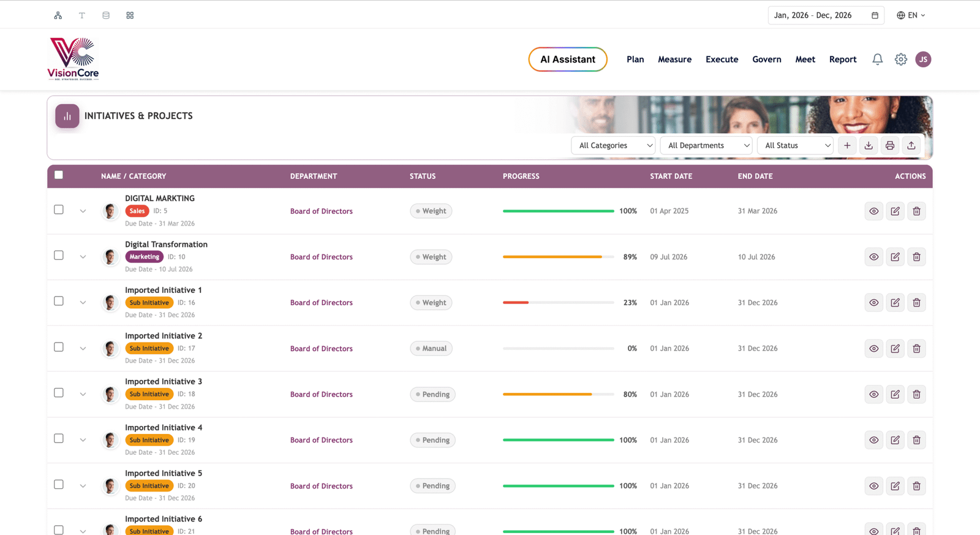
Task: Tick the select-all checkbox in header
Action: 59,175
